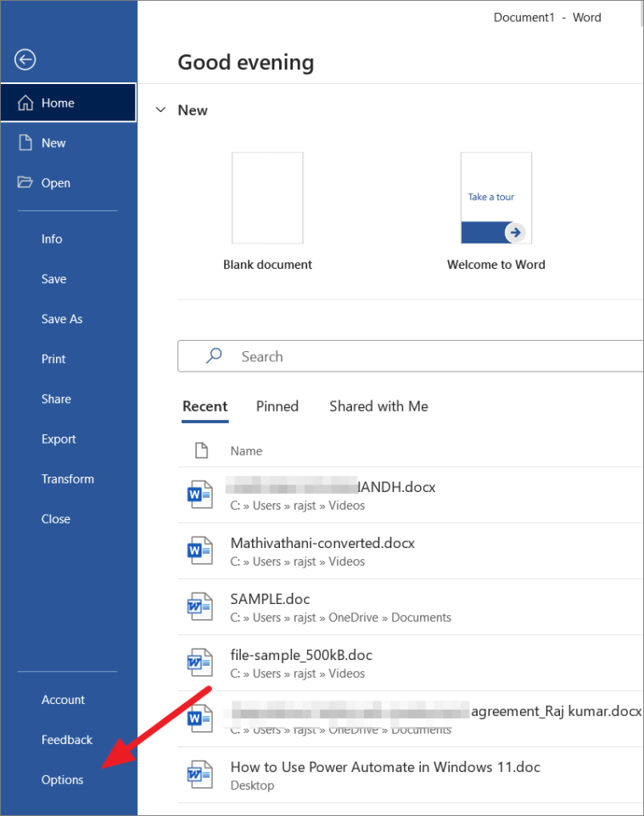The height and width of the screenshot is (816, 644).
Task: Select Transform in the sidebar
Action: (69, 479)
